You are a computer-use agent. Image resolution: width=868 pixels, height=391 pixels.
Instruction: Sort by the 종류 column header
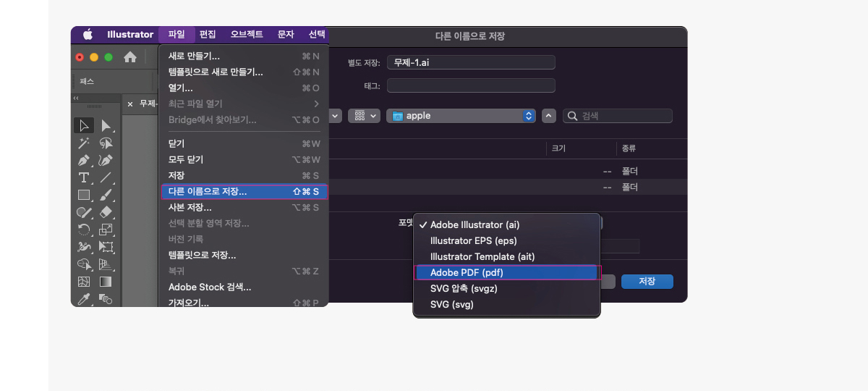click(629, 148)
